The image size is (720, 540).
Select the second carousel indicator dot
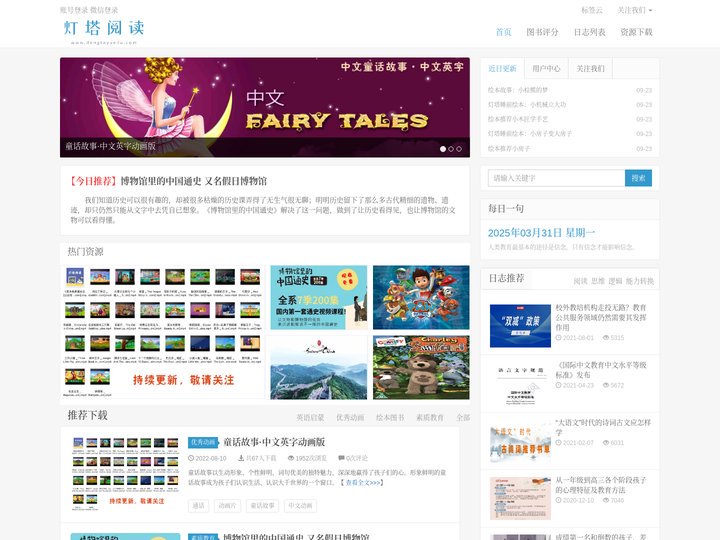pos(451,149)
